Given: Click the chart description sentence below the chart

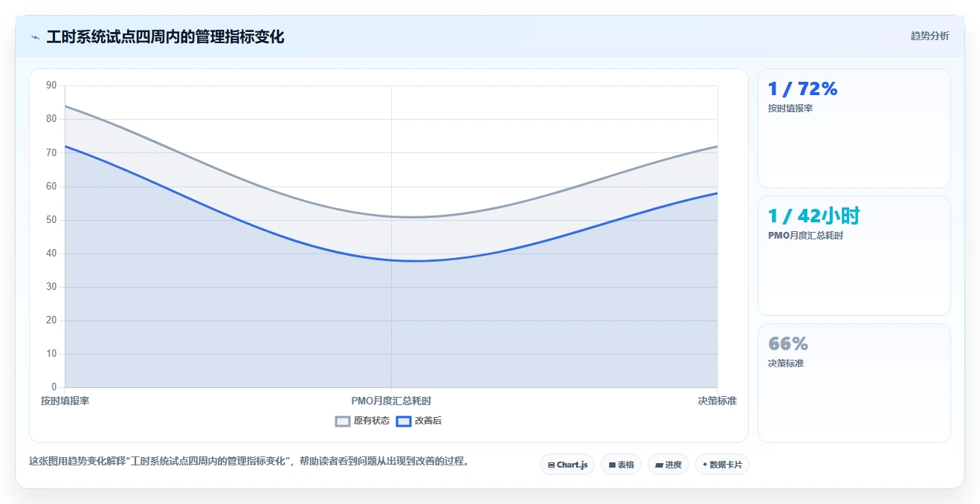Looking at the screenshot, I should point(248,461).
